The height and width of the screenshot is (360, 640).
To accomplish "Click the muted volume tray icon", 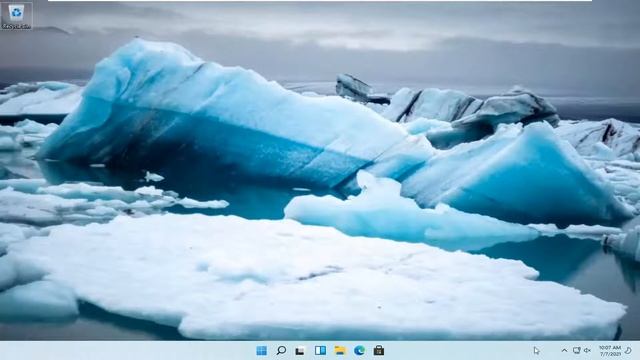I will click(x=587, y=351).
